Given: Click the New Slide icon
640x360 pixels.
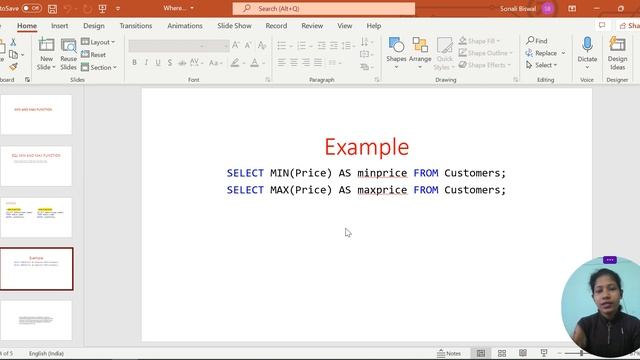Looking at the screenshot, I should point(46,46).
